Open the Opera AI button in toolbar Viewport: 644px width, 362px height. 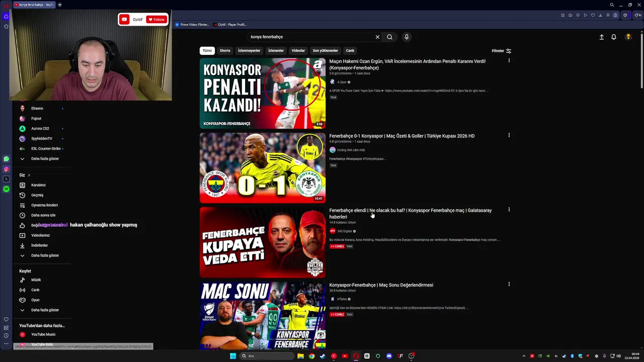(x=637, y=15)
